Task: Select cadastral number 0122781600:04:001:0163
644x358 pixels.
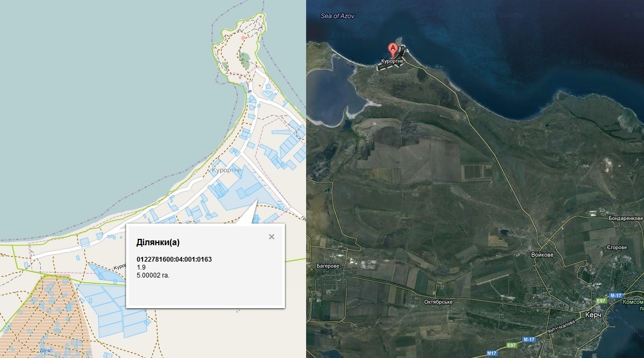Action: pyautogui.click(x=174, y=259)
